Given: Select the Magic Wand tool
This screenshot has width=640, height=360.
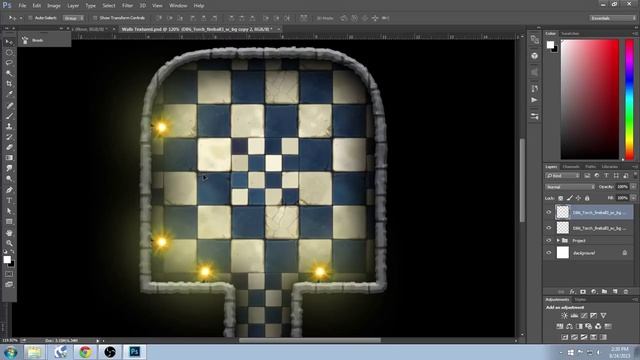Looking at the screenshot, I should coord(9,73).
